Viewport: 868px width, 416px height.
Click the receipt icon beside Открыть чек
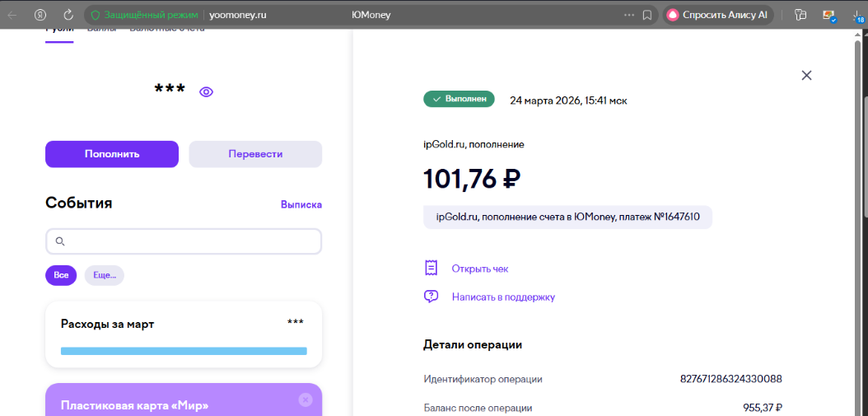[431, 269]
